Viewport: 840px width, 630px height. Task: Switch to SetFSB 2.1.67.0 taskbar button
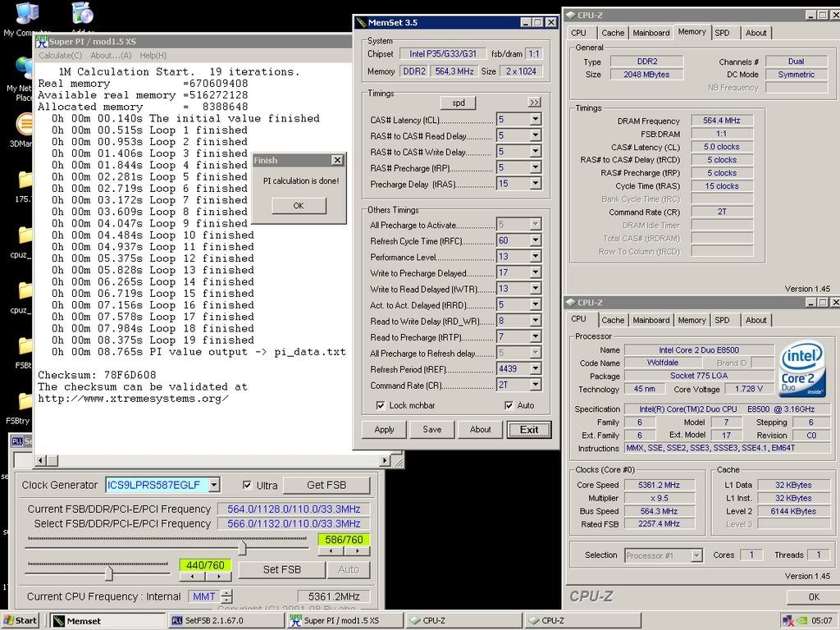click(225, 620)
